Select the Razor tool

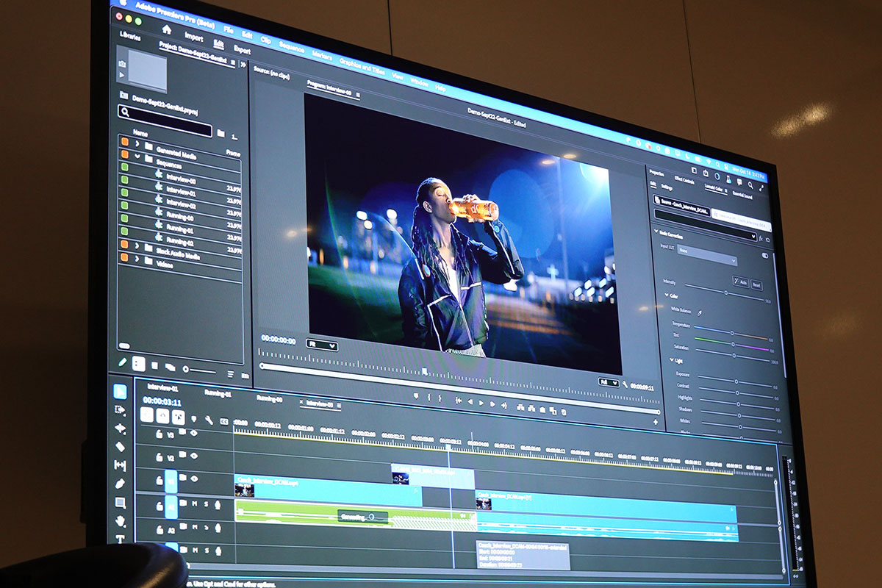[x=121, y=447]
